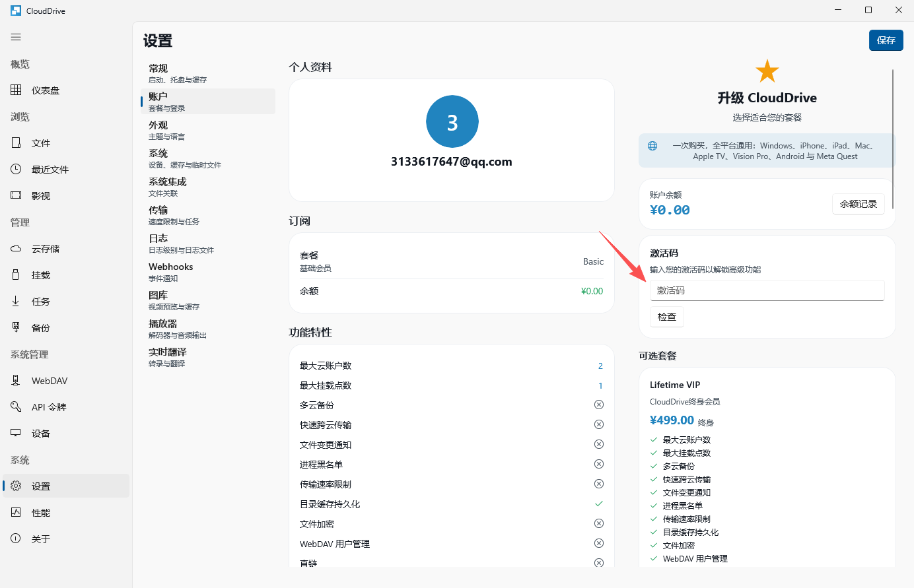Click the orange upgrade star icon
Image resolution: width=914 pixels, height=588 pixels.
tap(767, 71)
